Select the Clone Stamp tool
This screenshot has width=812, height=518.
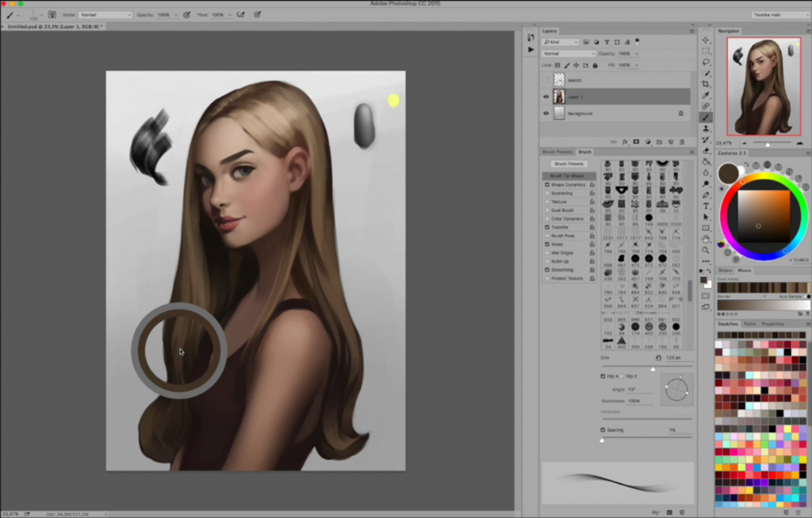pyautogui.click(x=706, y=128)
